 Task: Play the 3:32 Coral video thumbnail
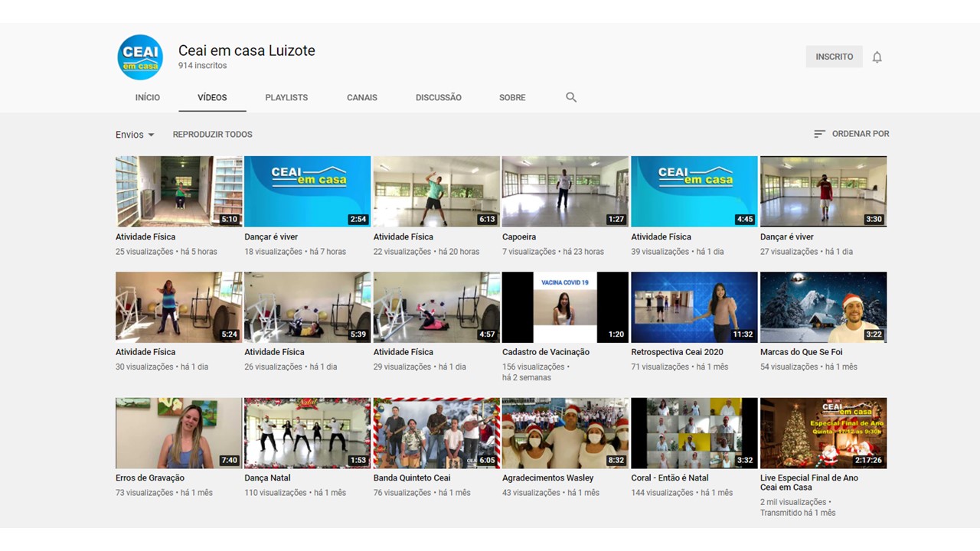(694, 433)
